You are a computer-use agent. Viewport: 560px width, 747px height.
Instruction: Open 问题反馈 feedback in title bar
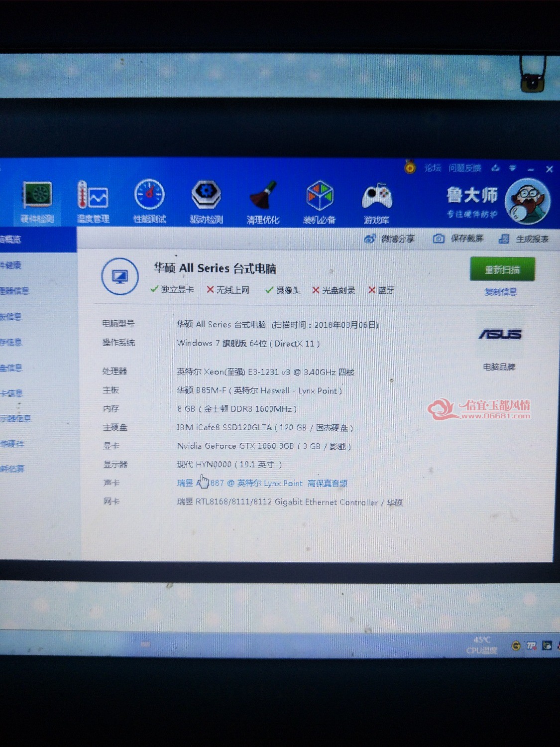point(464,168)
